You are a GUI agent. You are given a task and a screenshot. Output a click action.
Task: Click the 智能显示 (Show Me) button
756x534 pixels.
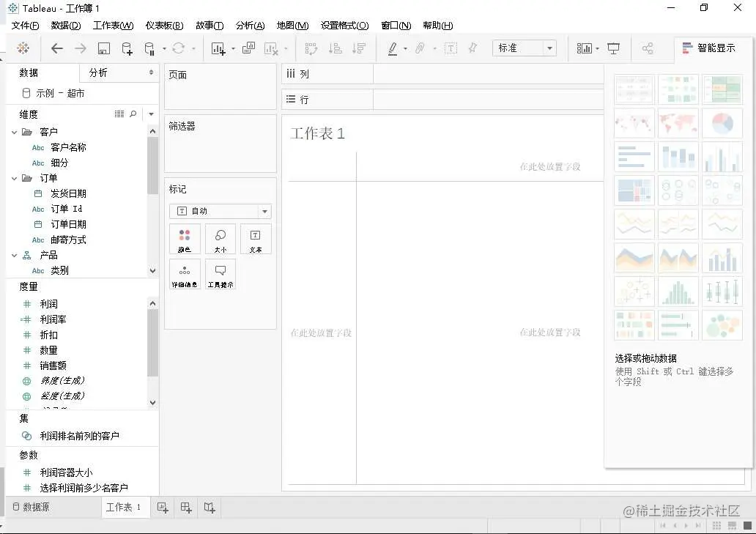[707, 48]
